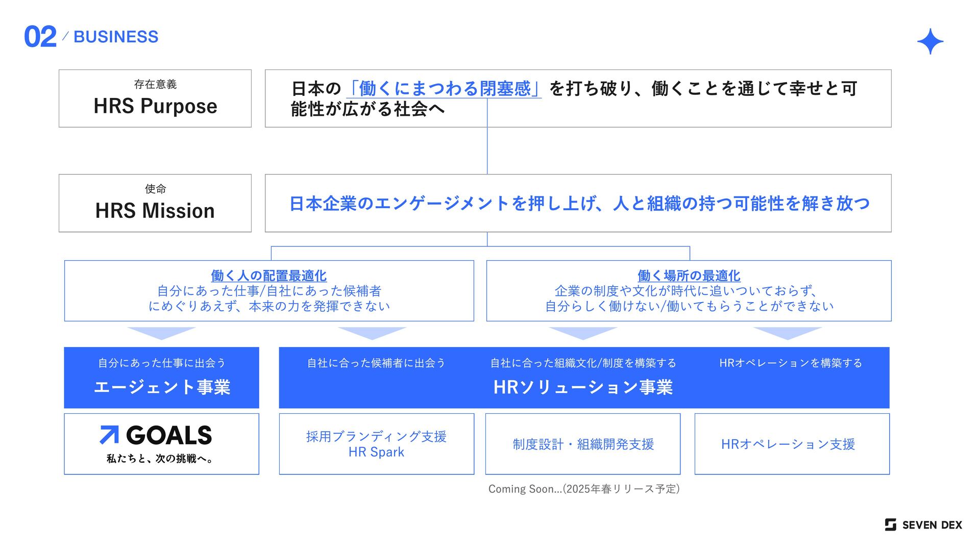Click the blue four-point star icon
This screenshot has height=551, width=980.
[930, 41]
